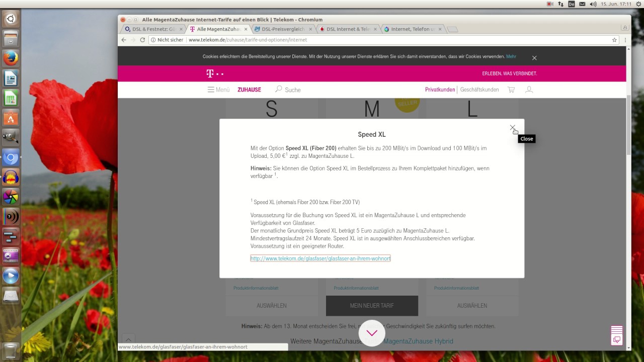Open the Menü hamburger menu

(218, 89)
